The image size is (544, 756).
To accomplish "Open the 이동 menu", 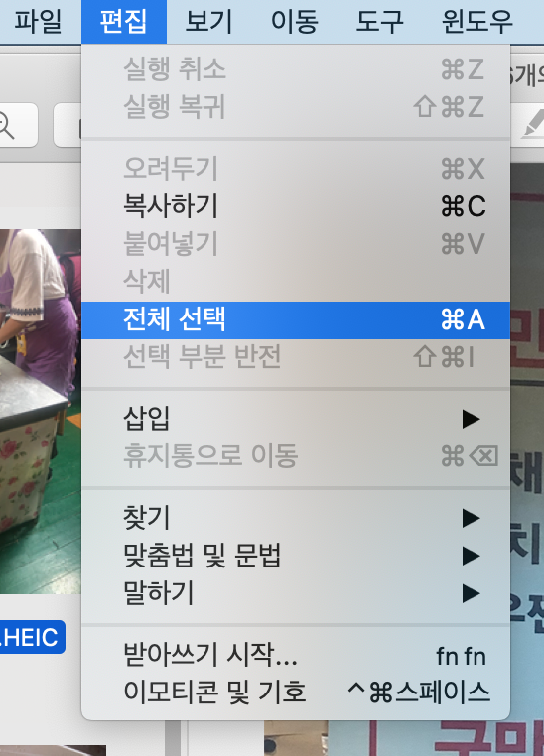I will click(x=295, y=22).
